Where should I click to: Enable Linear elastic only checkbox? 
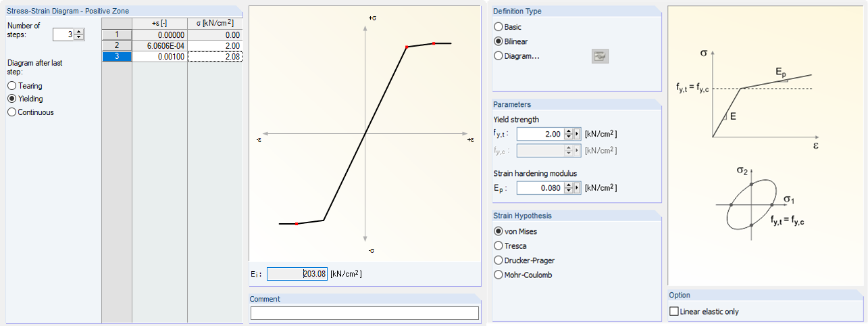click(x=673, y=312)
